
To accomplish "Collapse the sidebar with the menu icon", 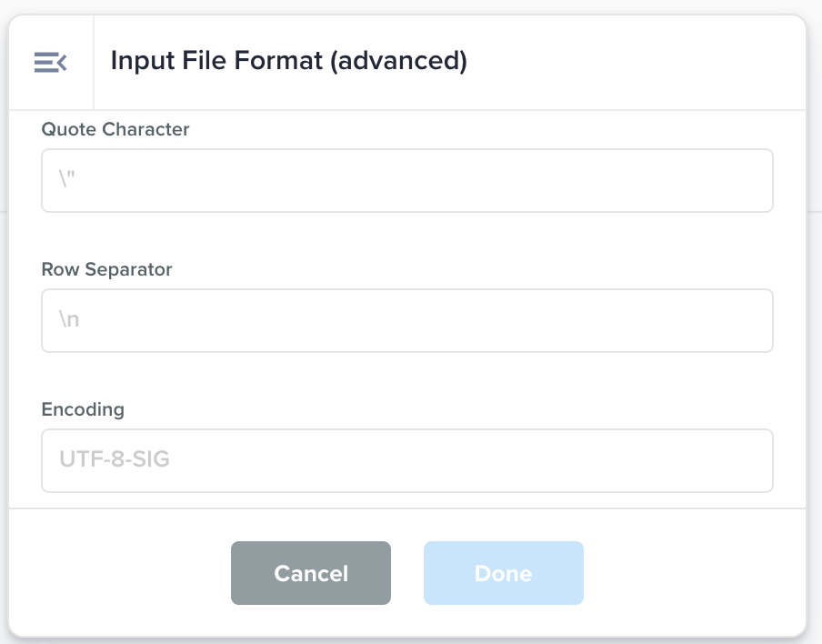I will coord(50,62).
